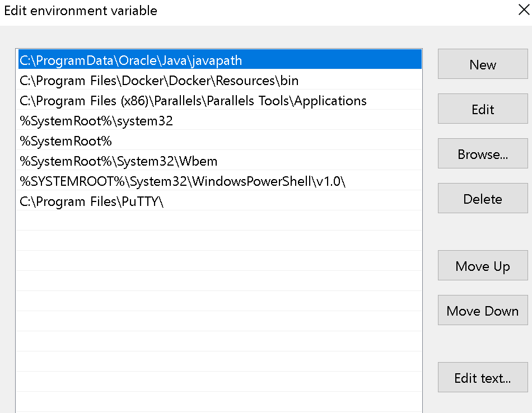
Task: Select the Docker Resources bin path
Action: 159,80
